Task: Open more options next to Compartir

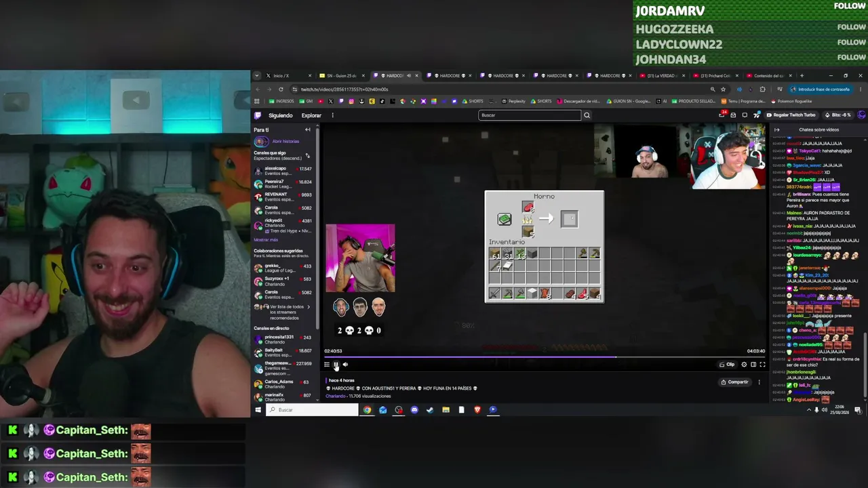Action: [x=759, y=382]
